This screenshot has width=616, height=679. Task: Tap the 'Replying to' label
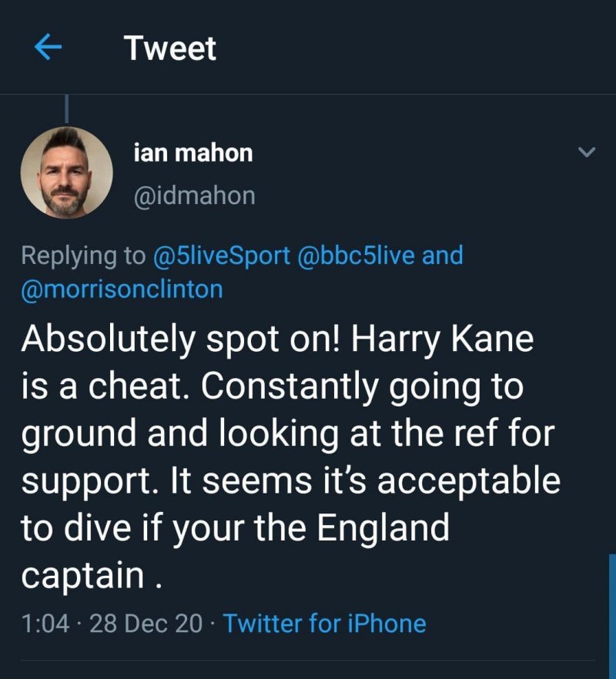point(83,256)
